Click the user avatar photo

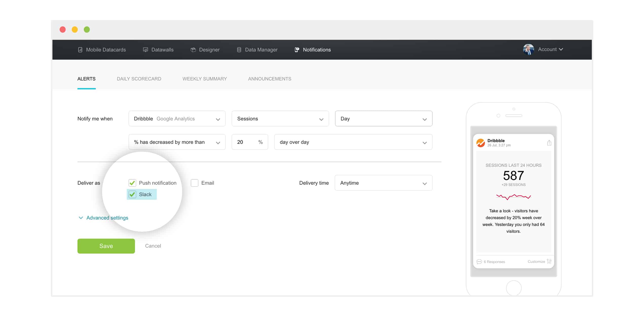[528, 49]
